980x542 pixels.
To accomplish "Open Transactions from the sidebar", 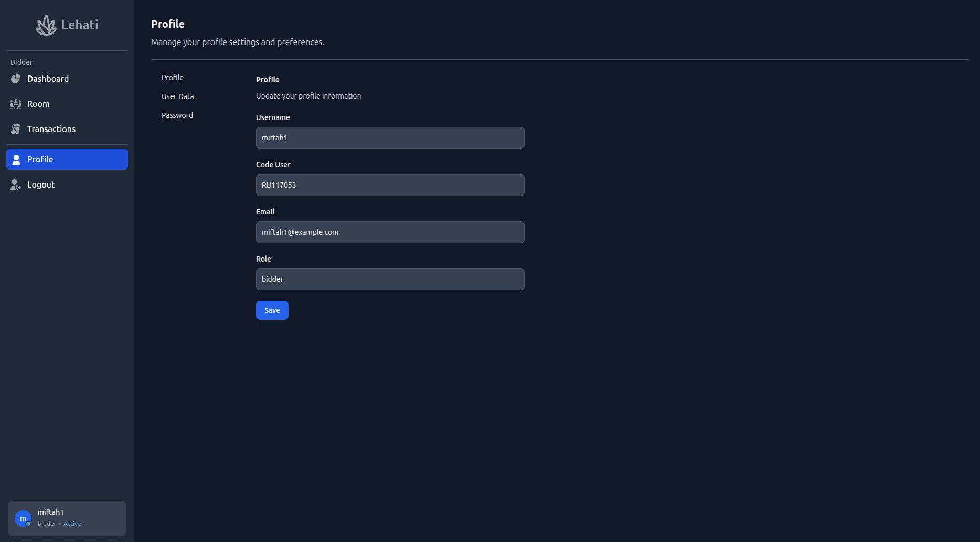I will [51, 129].
